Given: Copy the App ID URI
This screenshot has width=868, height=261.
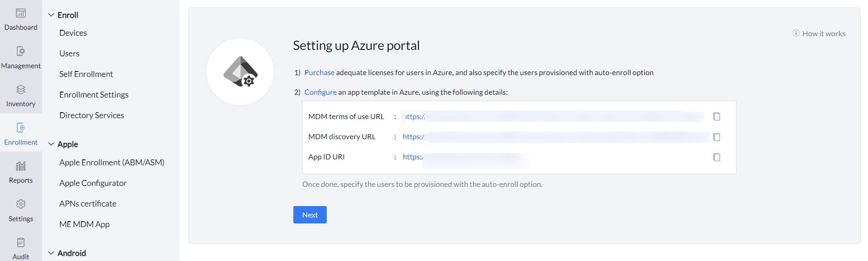Looking at the screenshot, I should point(717,157).
